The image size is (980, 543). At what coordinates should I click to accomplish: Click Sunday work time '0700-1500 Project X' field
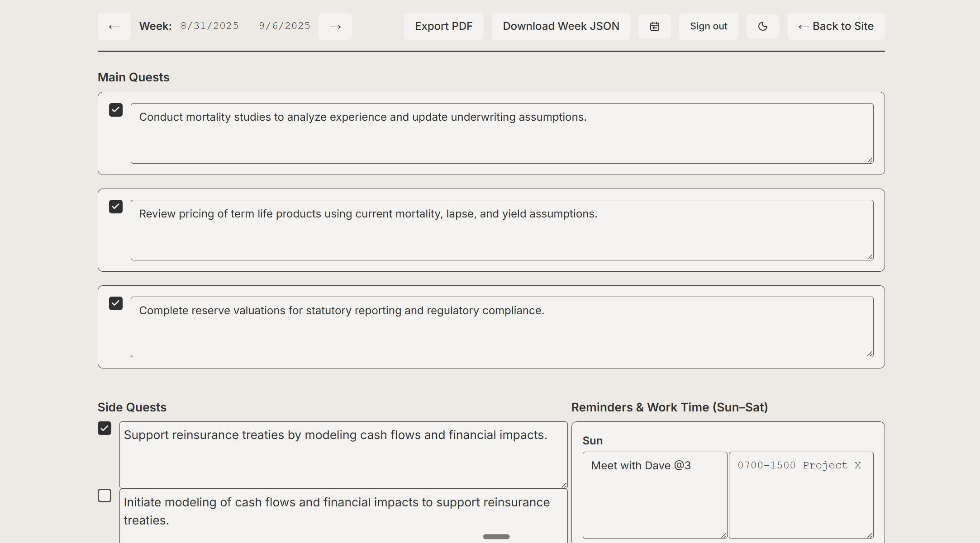[801, 495]
